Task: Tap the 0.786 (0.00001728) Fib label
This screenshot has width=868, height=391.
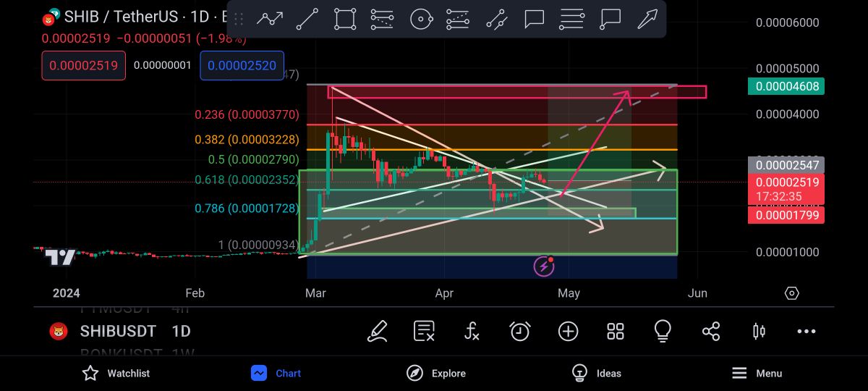Action: click(247, 209)
